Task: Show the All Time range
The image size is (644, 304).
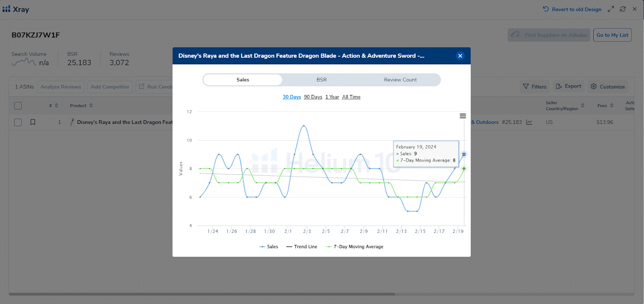Action: (x=351, y=97)
